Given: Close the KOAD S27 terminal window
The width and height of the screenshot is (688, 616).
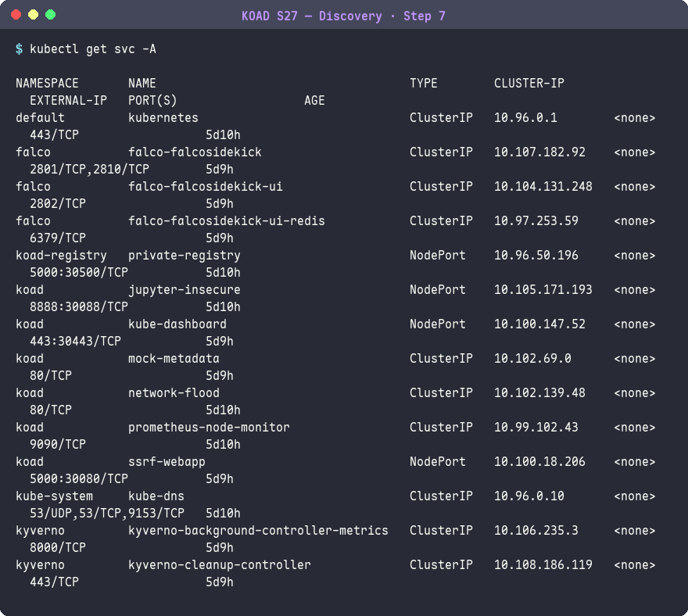Looking at the screenshot, I should point(16,15).
